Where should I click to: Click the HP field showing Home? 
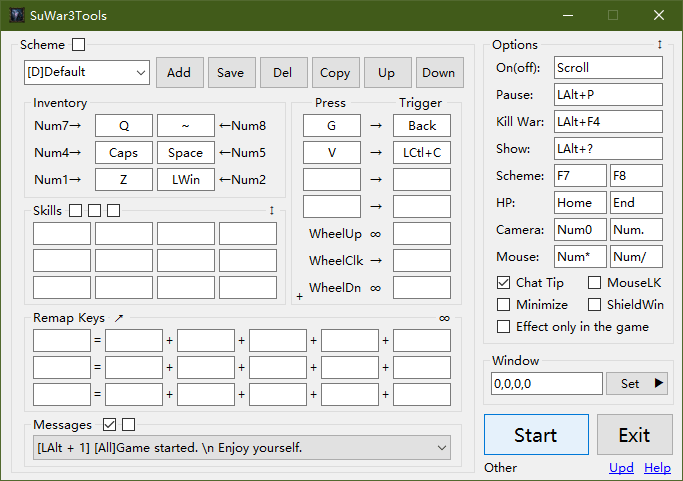coord(580,203)
